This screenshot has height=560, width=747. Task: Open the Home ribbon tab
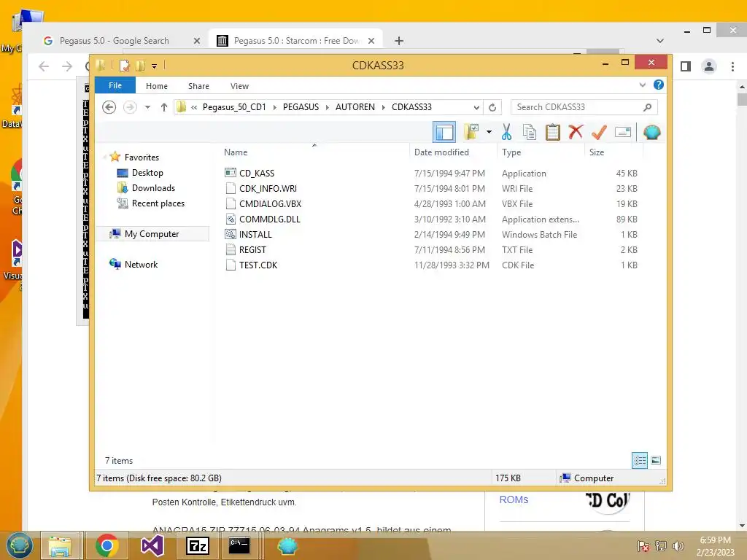coord(157,86)
